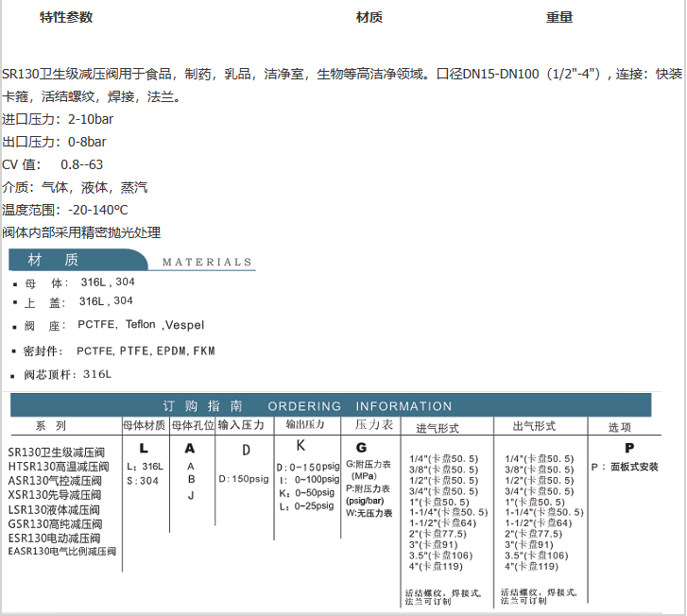The image size is (687, 616).
Task: Click the ORDERING INFORMATION banner
Action: (331, 405)
